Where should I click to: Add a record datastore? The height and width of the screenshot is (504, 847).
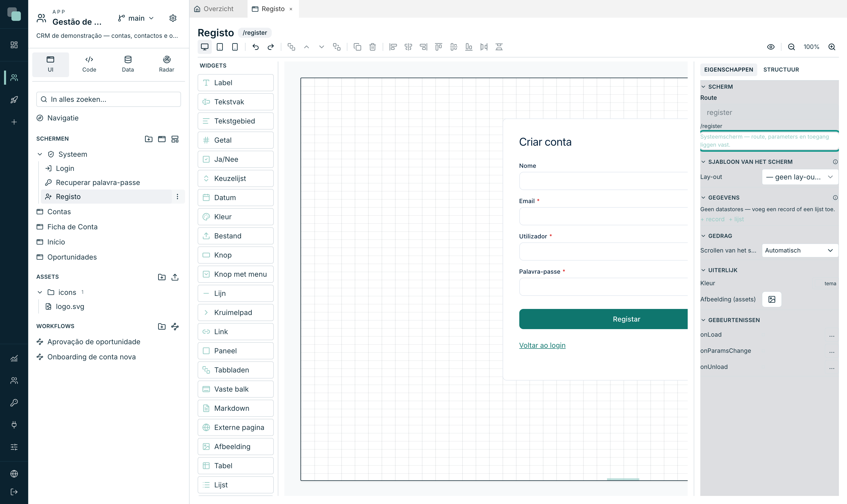point(712,219)
